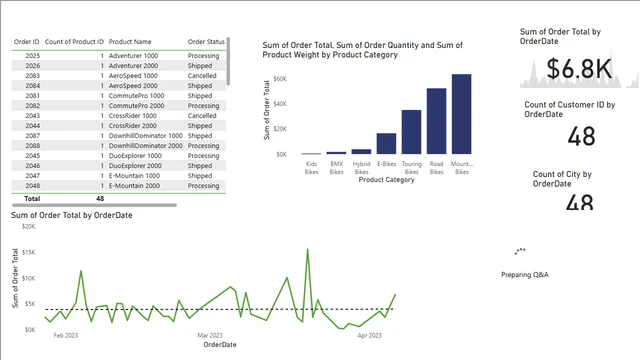Click the E-Mountain 2000 cell
Screen dimensions: 640x360
tap(134, 186)
